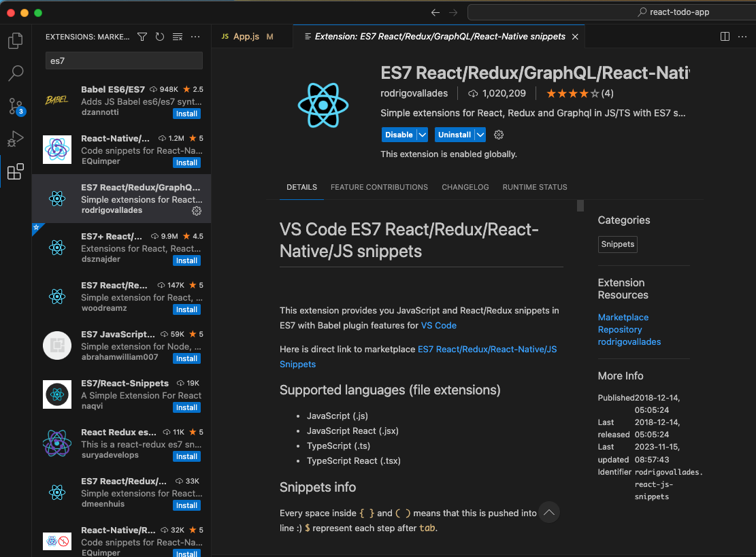This screenshot has height=557, width=756.
Task: Open the Repository resource link
Action: pyautogui.click(x=619, y=330)
